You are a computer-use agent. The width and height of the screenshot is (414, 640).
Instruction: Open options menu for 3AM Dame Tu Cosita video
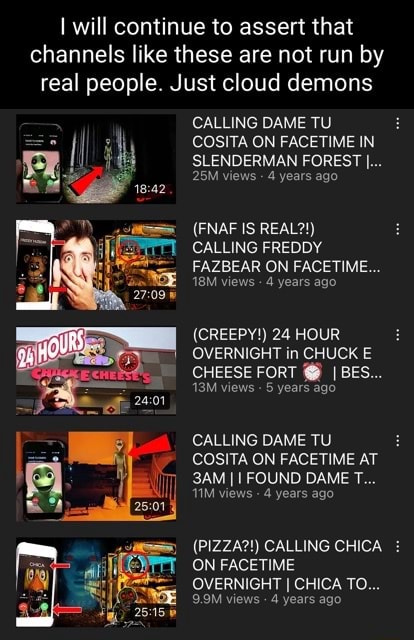(397, 440)
